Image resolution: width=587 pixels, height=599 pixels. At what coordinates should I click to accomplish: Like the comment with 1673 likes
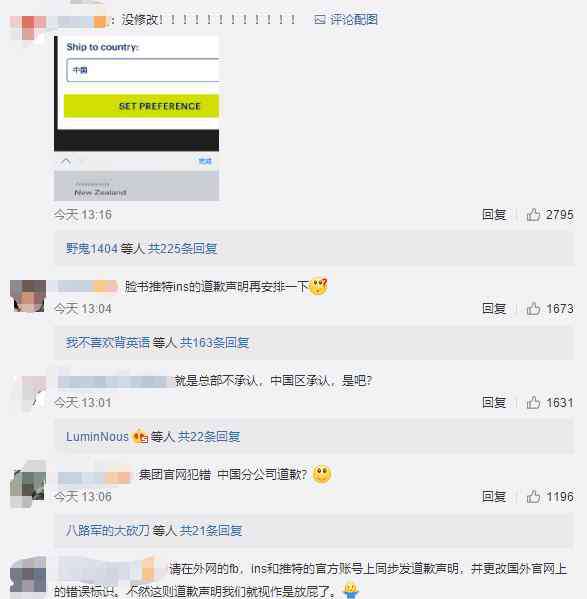(533, 309)
